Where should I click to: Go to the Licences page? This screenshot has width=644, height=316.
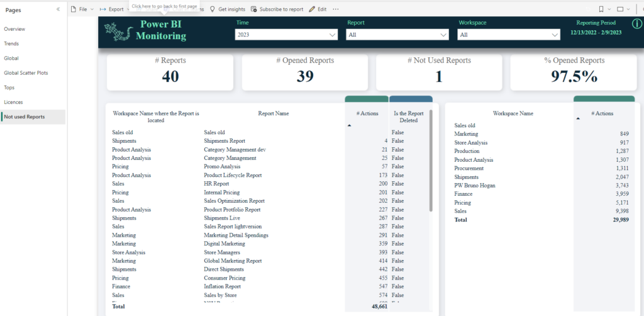point(14,103)
